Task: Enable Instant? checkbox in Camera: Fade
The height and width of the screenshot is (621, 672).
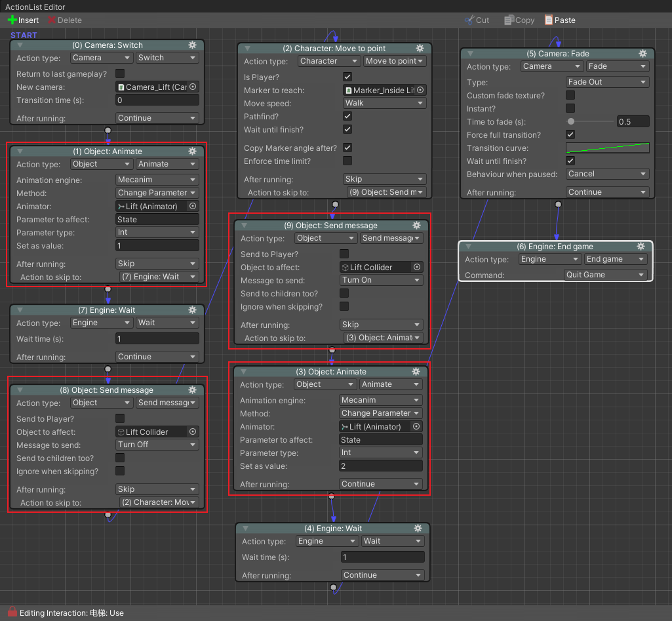Action: point(570,108)
